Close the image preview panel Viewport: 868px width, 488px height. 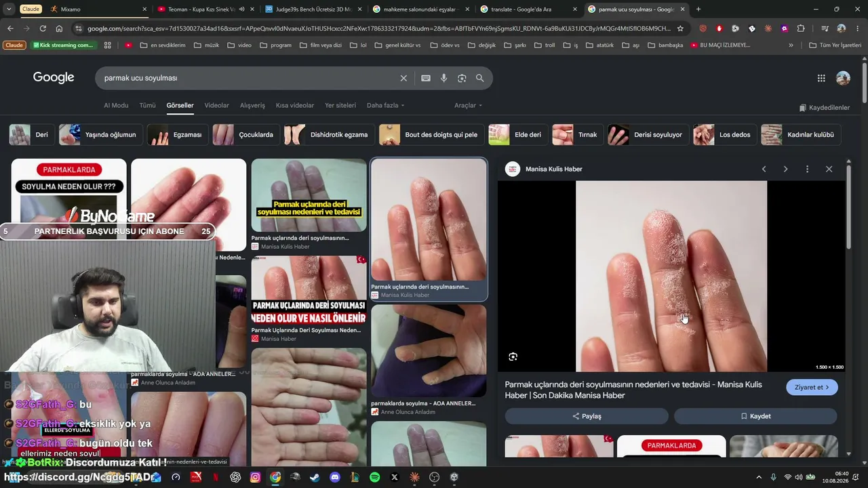(829, 169)
